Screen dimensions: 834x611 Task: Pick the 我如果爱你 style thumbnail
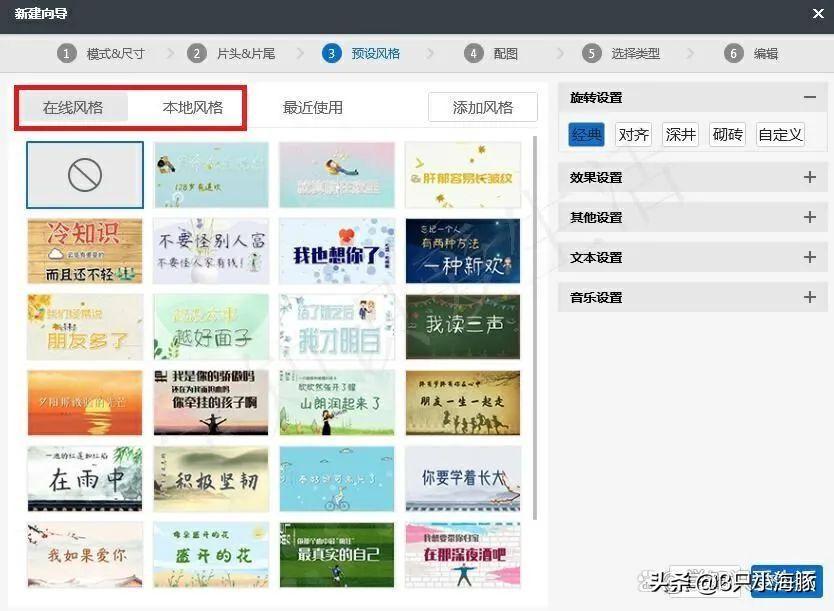85,555
